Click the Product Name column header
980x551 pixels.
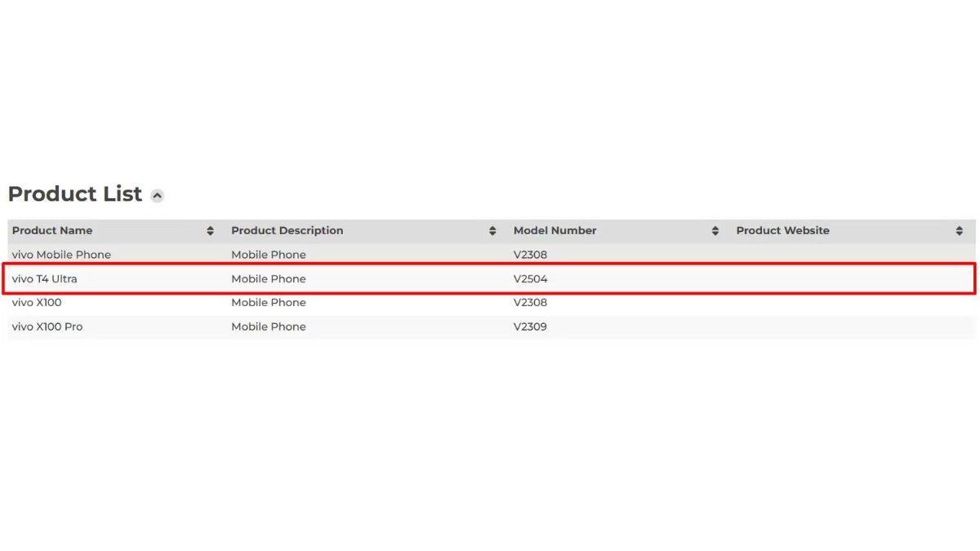click(x=52, y=231)
